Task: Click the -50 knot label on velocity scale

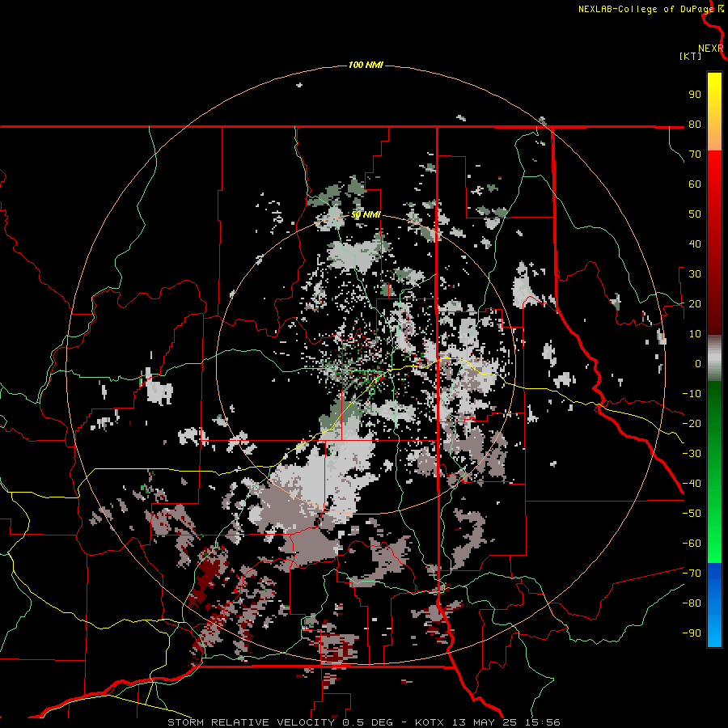Action: coord(692,514)
